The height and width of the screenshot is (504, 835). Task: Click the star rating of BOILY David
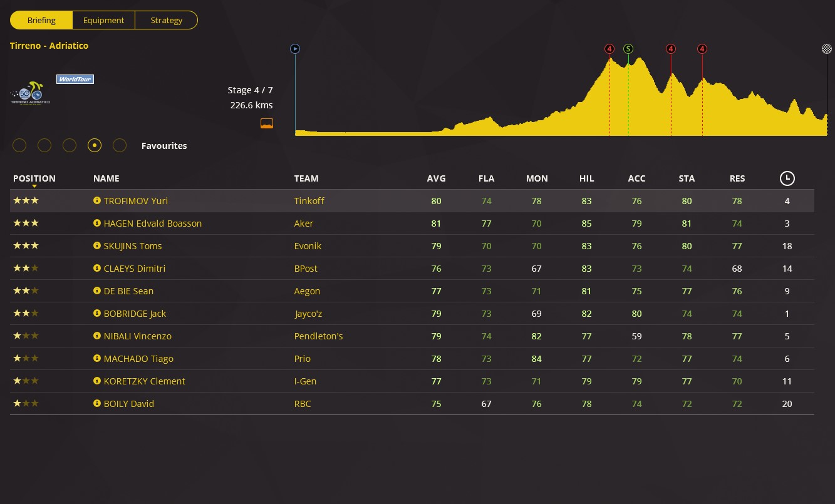(26, 404)
